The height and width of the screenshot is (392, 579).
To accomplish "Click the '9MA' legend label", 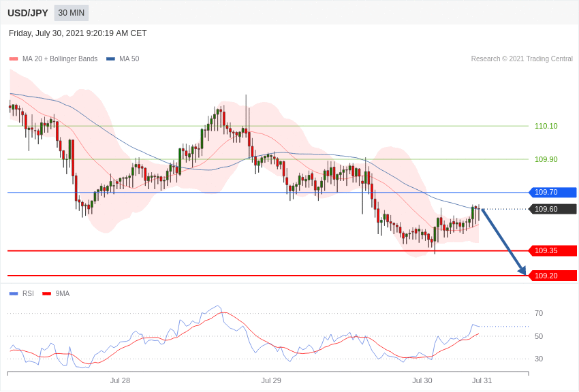I will pos(63,293).
